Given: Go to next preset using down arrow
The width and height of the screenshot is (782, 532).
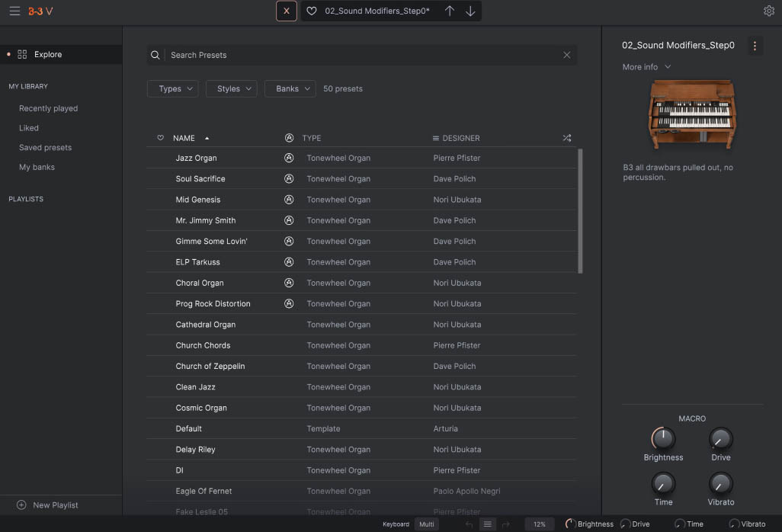Looking at the screenshot, I should pyautogui.click(x=470, y=11).
